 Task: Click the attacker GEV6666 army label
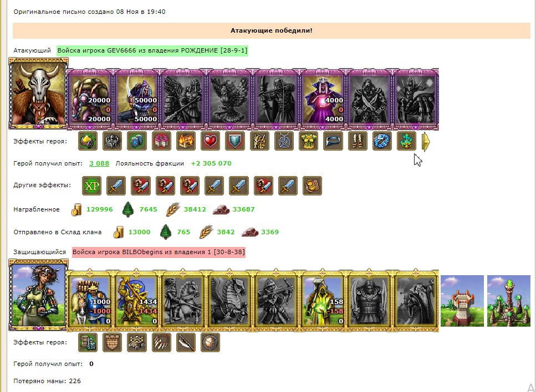pos(152,50)
